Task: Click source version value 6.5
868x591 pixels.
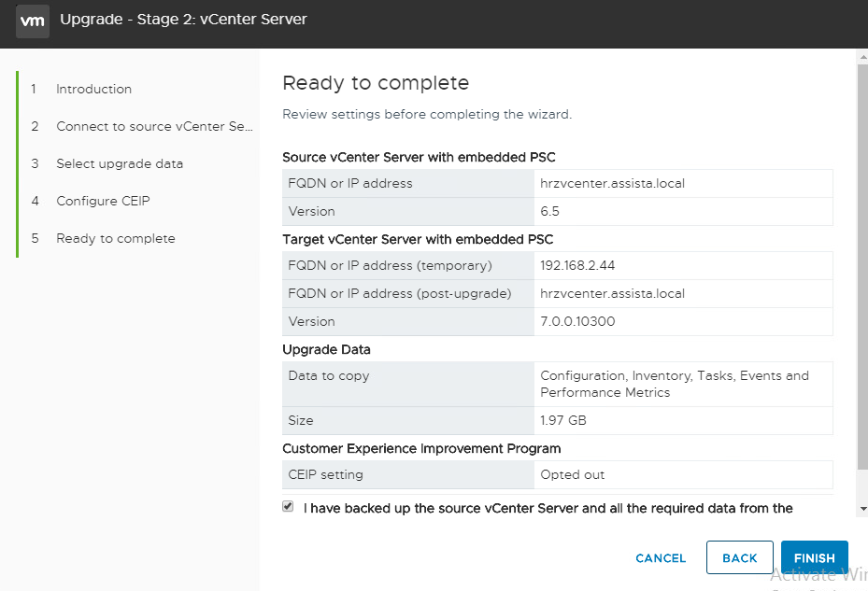Action: pos(549,211)
